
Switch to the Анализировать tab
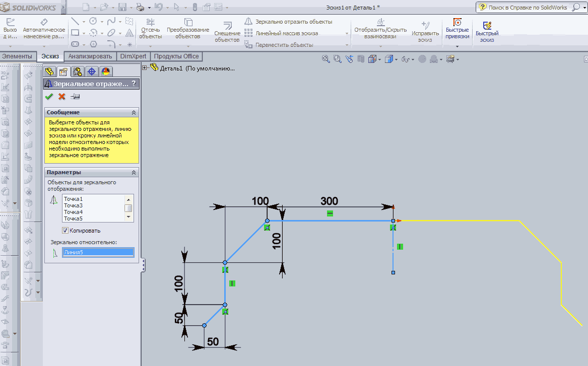pos(90,56)
